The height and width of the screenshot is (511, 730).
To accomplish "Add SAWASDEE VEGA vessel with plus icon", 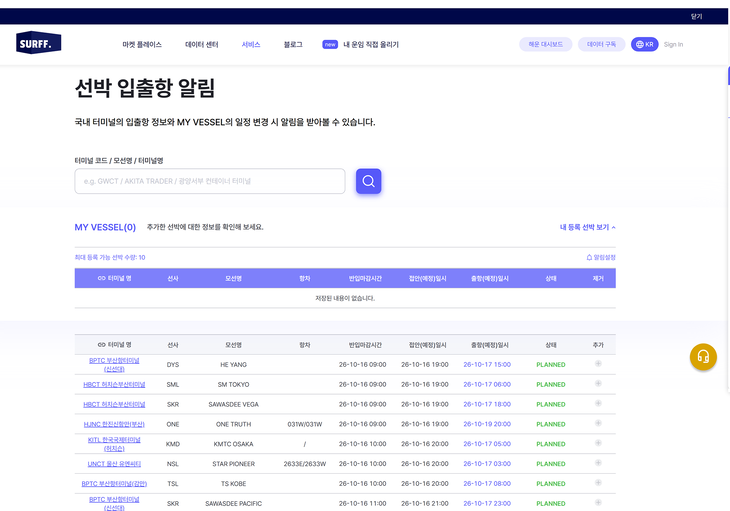I will coord(598,403).
